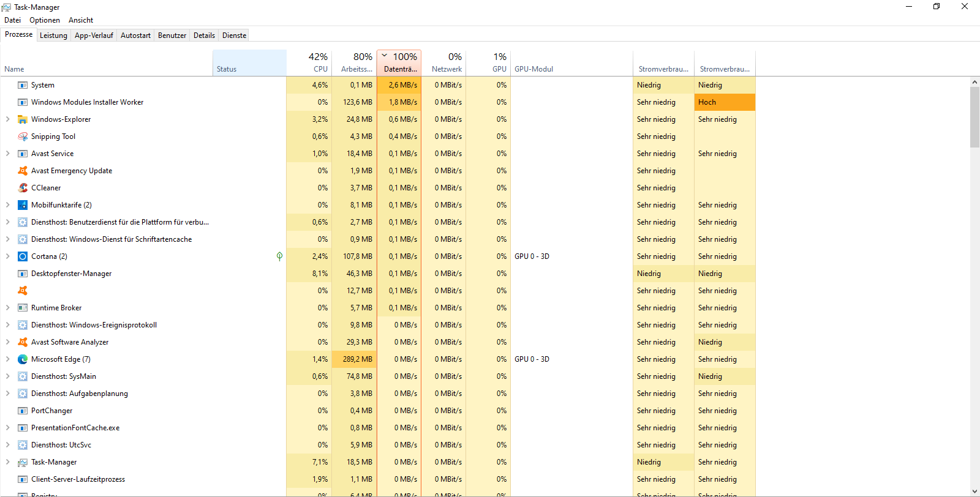The width and height of the screenshot is (980, 497).
Task: Expand the Cortana (2) process group
Action: coord(7,256)
